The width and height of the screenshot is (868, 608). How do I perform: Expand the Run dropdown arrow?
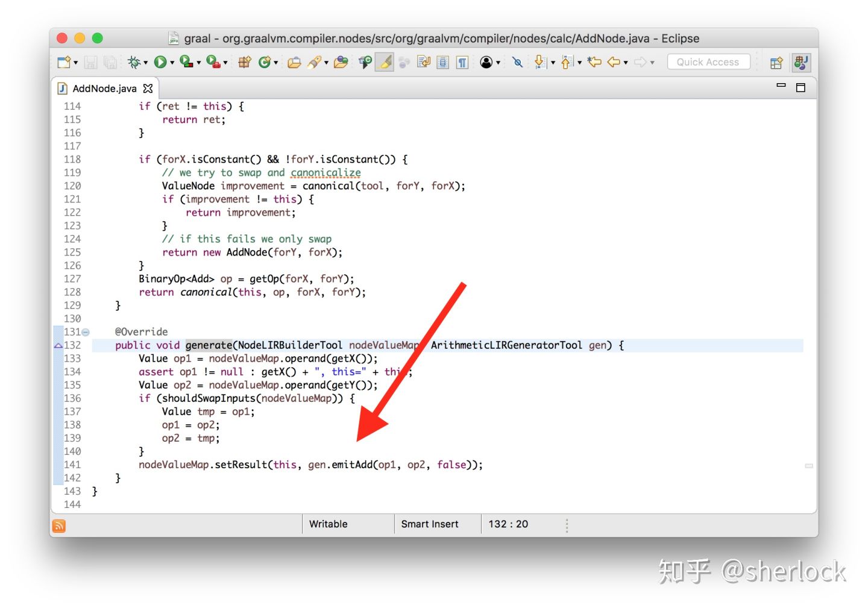click(x=172, y=63)
